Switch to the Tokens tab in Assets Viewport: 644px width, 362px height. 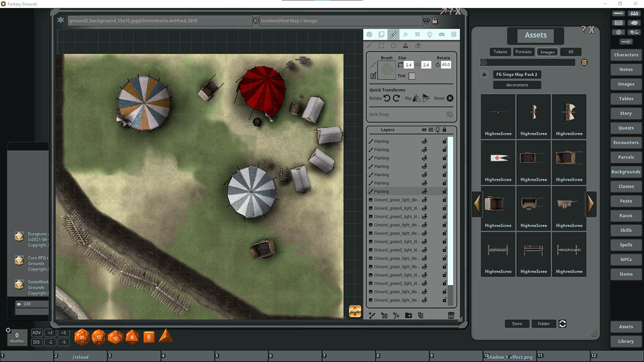coord(500,51)
